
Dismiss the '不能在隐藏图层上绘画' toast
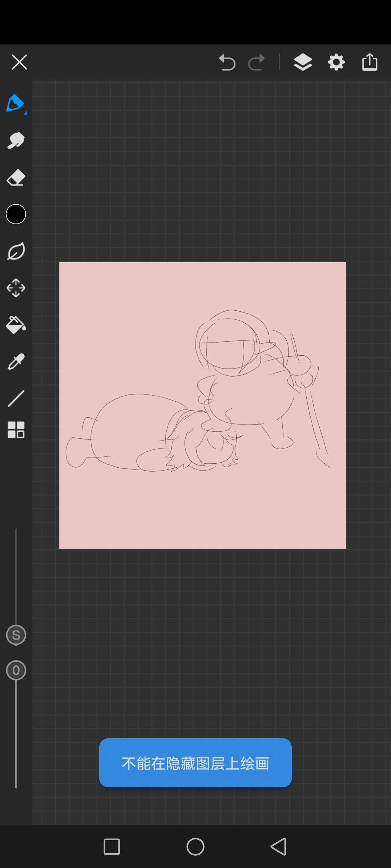pos(195,763)
